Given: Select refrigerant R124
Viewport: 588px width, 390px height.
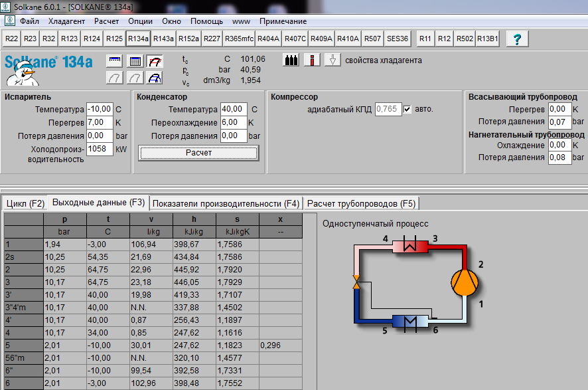Looking at the screenshot, I should (92, 39).
